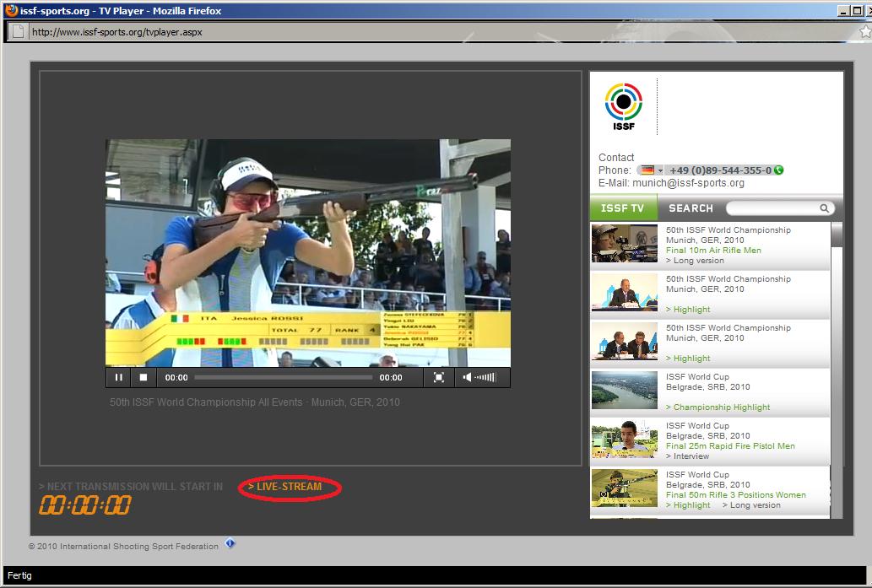
Task: Click the magnifier icon in the search box
Action: tap(824, 208)
